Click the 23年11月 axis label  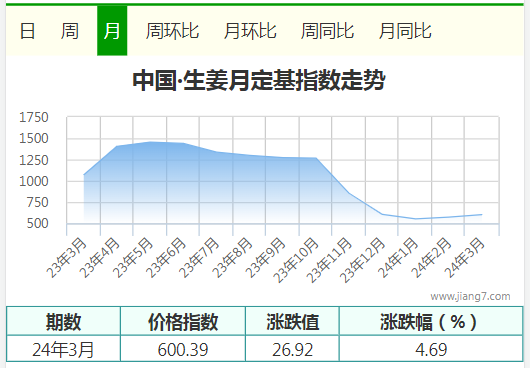point(329,260)
